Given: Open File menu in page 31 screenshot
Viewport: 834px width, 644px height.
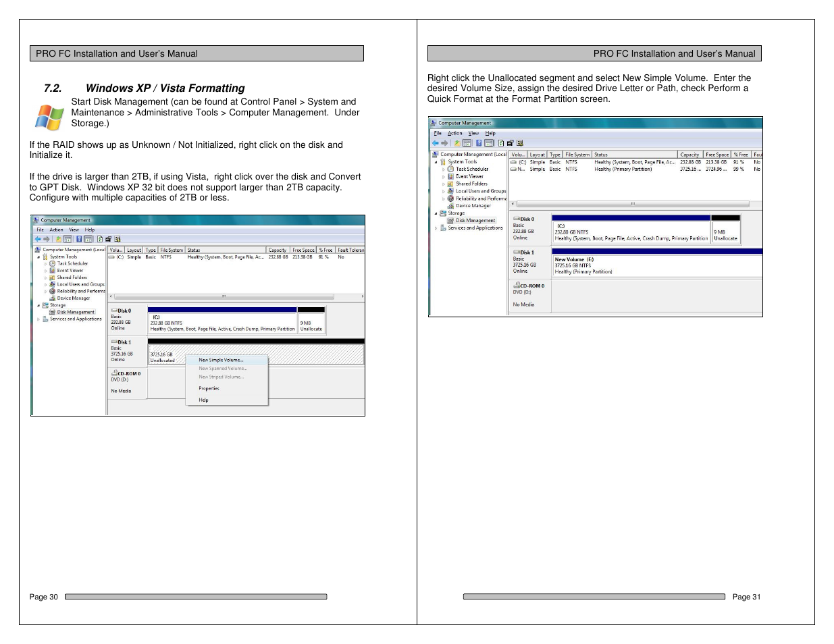Looking at the screenshot, I should point(438,133).
